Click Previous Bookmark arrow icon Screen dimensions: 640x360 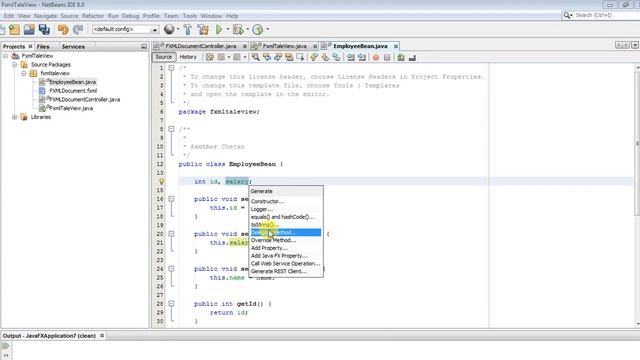(314, 58)
